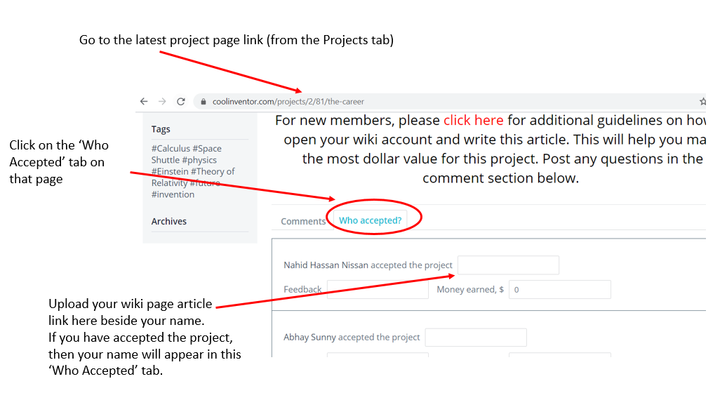Open the 'click here' guidelines link
The image size is (720, 400).
coord(473,120)
